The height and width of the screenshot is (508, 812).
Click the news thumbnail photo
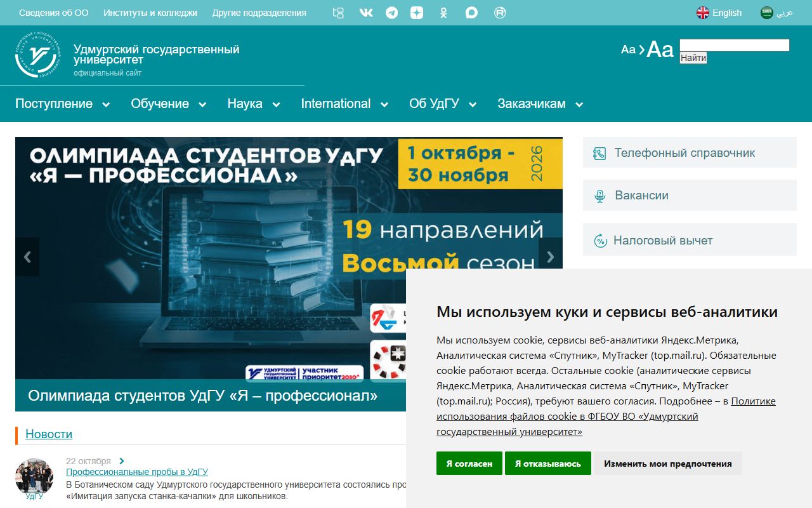click(x=34, y=476)
